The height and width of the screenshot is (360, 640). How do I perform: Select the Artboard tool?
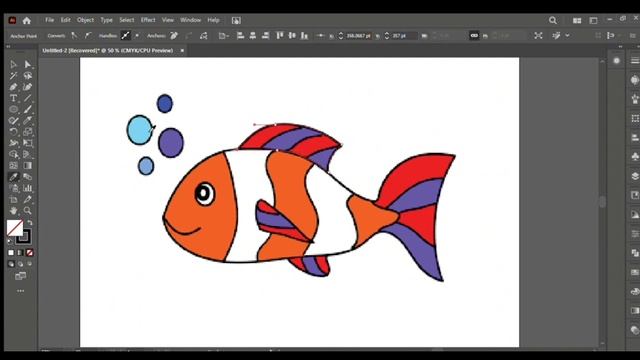tap(13, 200)
